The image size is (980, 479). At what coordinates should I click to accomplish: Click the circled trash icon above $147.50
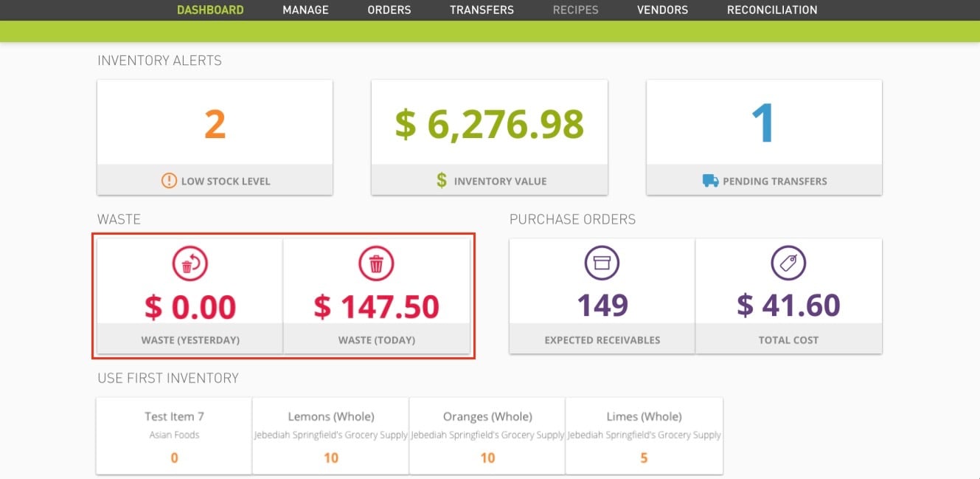(x=378, y=263)
